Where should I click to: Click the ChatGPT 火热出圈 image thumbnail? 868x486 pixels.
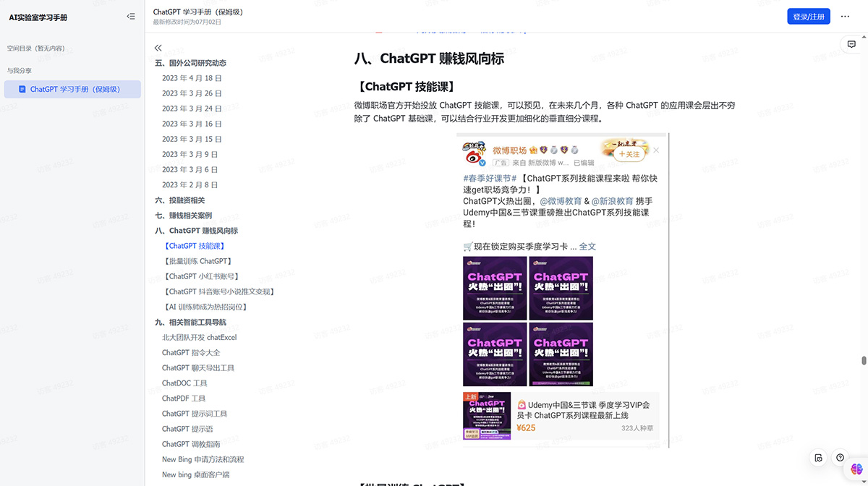tap(495, 288)
